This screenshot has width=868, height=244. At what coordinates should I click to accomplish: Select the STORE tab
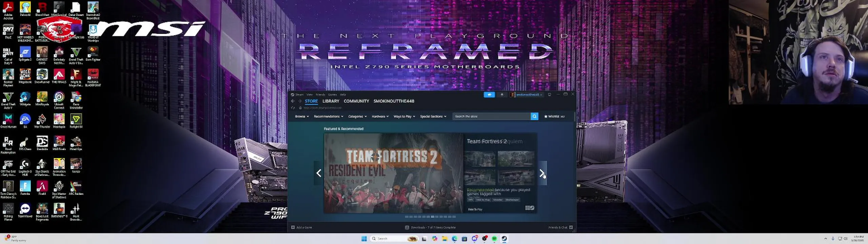pos(311,101)
